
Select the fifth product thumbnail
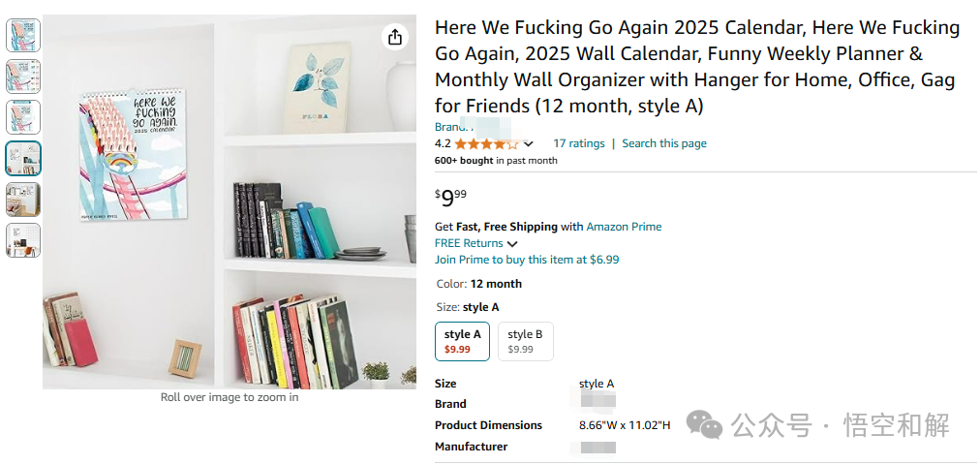[23, 199]
